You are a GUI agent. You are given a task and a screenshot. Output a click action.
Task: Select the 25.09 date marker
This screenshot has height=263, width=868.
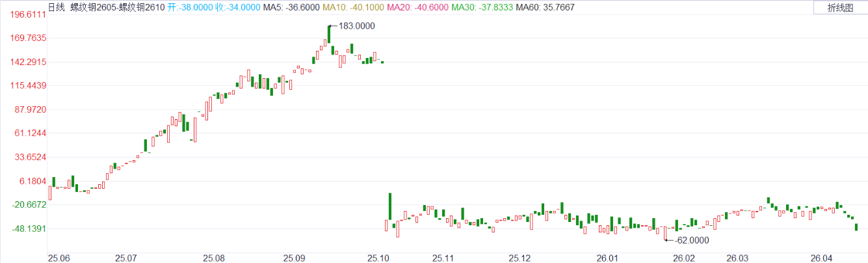tap(294, 258)
